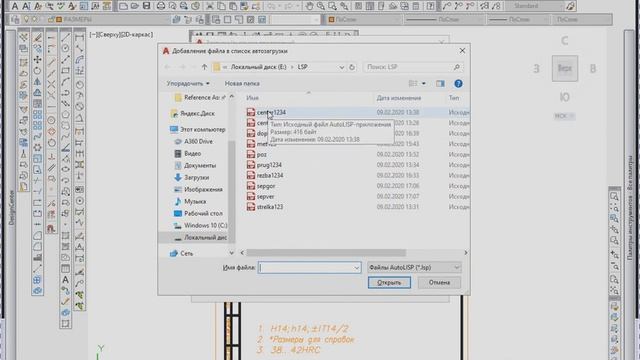Viewport: 640px width, 360px height.
Task: Click the 'Локальный диск (E:)' breadcrumb
Action: pos(259,67)
